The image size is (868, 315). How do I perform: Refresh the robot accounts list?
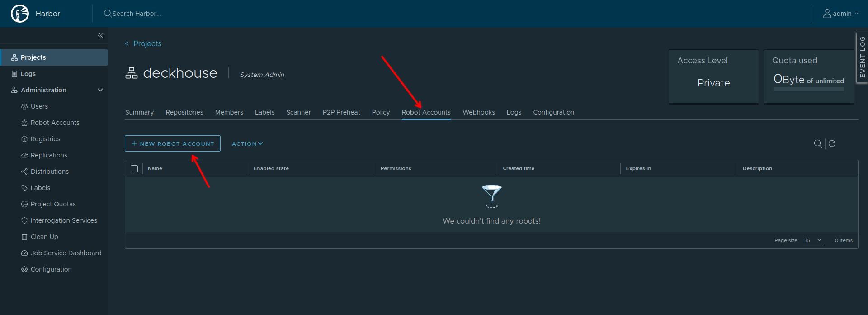click(x=832, y=143)
